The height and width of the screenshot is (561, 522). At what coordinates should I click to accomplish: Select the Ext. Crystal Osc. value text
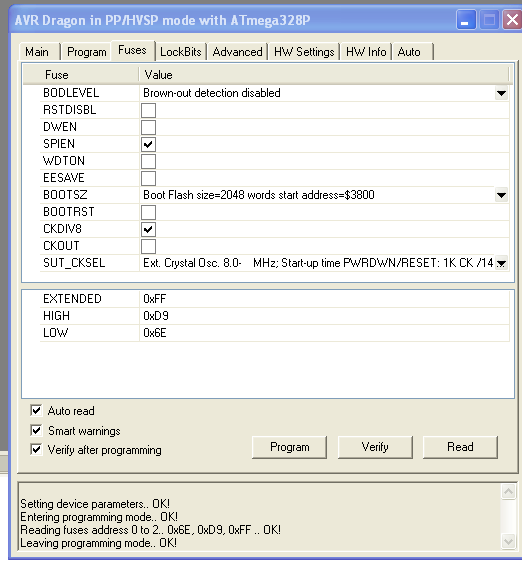318,263
